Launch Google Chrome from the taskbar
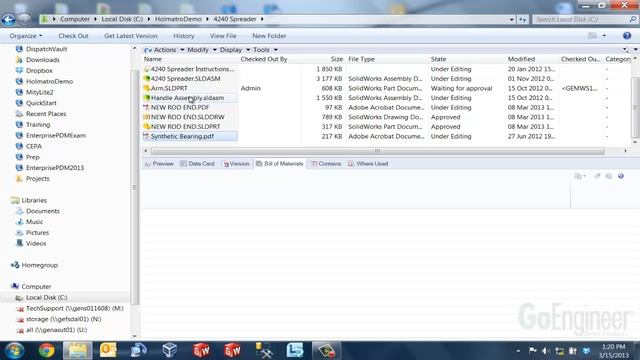 click(x=47, y=351)
